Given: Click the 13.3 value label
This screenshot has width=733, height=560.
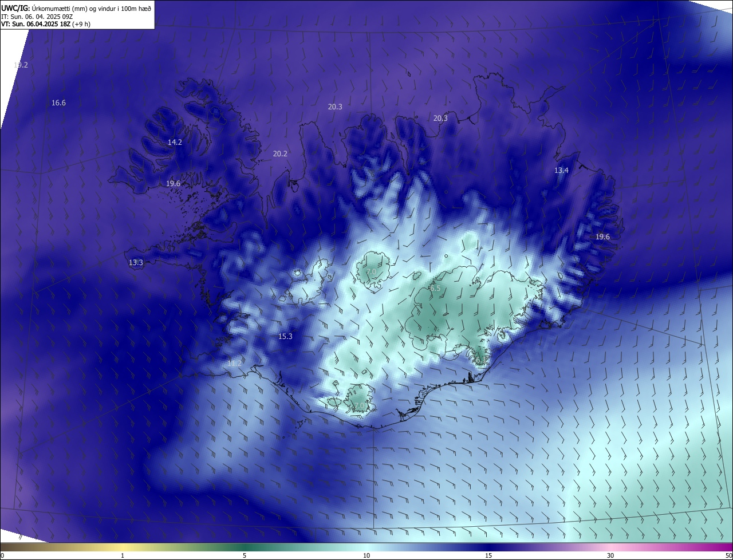Looking at the screenshot, I should click(136, 262).
